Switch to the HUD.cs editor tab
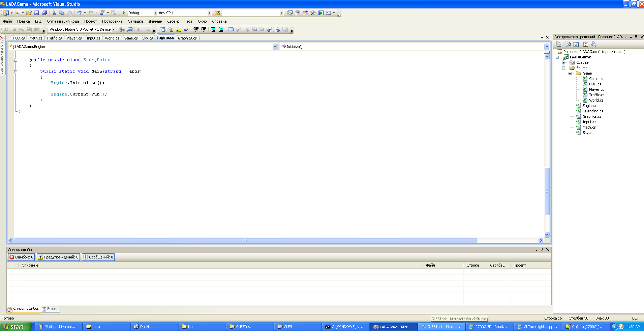The height and width of the screenshot is (331, 644). pyautogui.click(x=19, y=38)
